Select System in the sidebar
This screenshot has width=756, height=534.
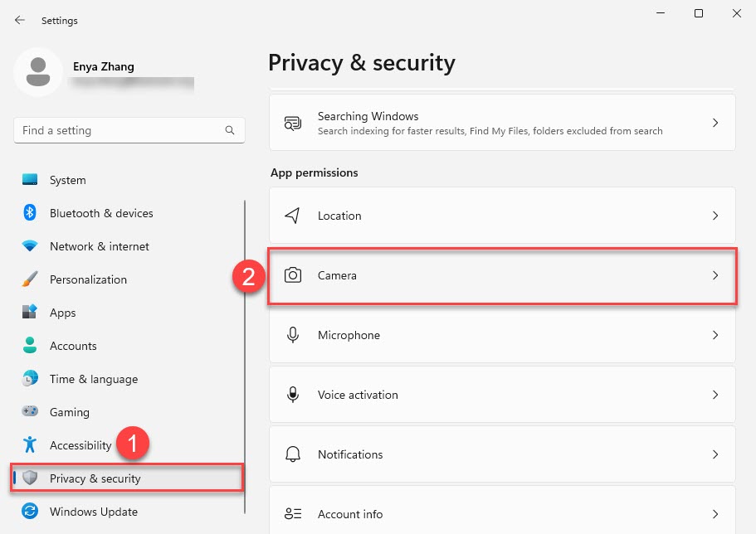coord(67,180)
